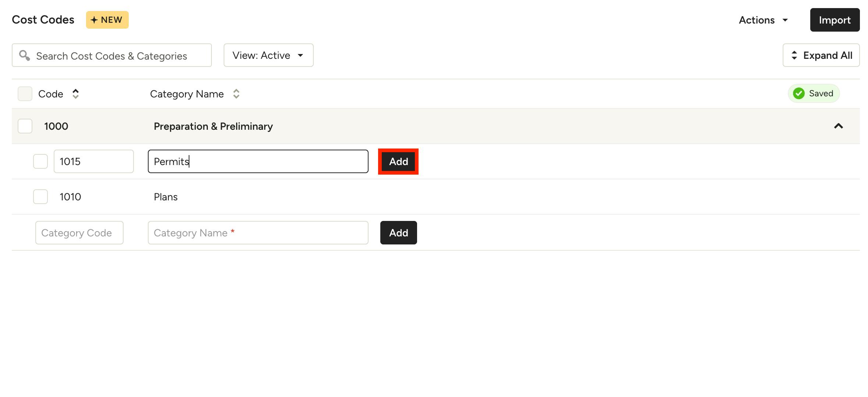Click the green Saved checkmark icon
This screenshot has width=868, height=397.
pos(798,93)
